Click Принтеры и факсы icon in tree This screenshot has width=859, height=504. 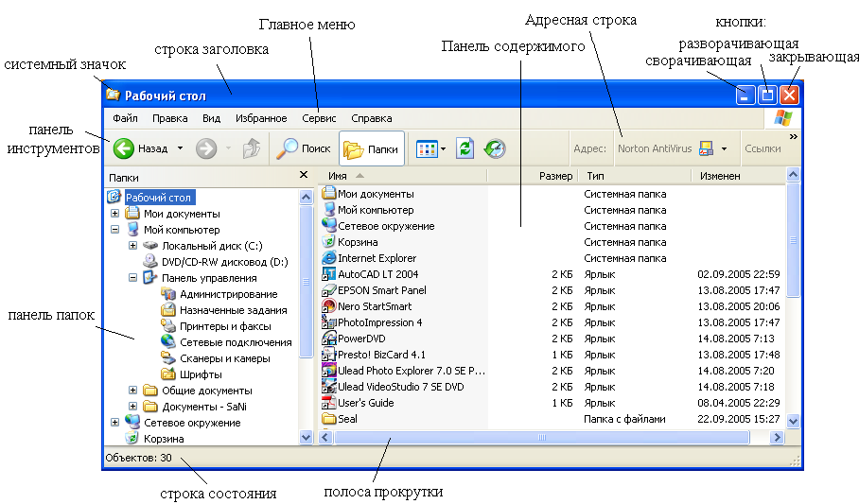coord(168,325)
